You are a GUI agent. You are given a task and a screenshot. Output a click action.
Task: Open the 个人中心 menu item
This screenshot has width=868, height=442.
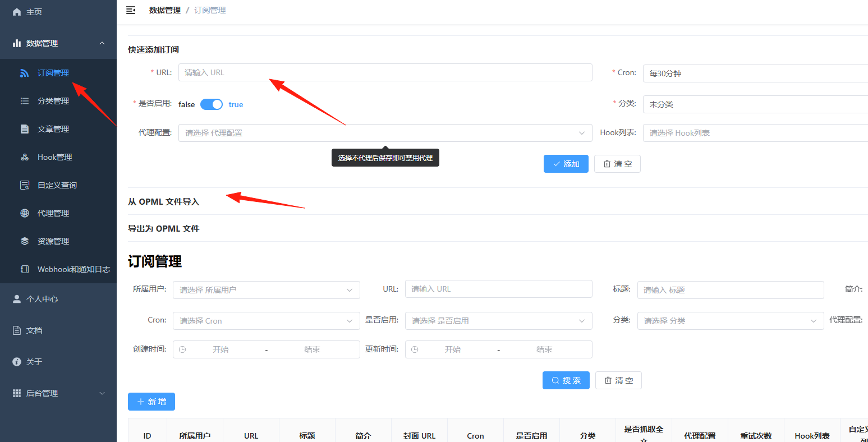point(58,299)
